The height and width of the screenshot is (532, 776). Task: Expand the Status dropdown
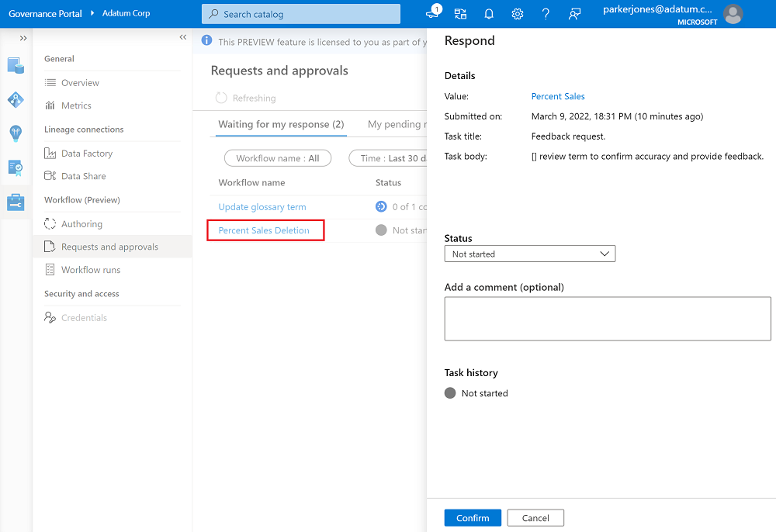click(x=529, y=254)
